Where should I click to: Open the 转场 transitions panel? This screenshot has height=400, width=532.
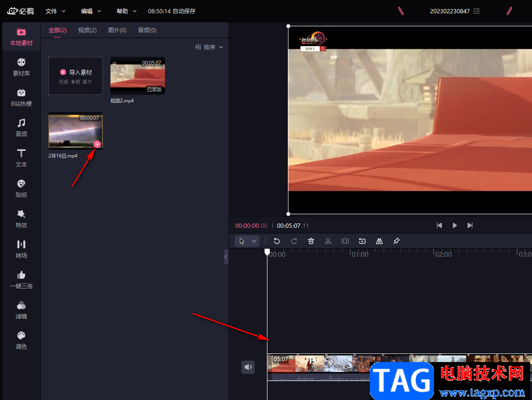pos(21,250)
